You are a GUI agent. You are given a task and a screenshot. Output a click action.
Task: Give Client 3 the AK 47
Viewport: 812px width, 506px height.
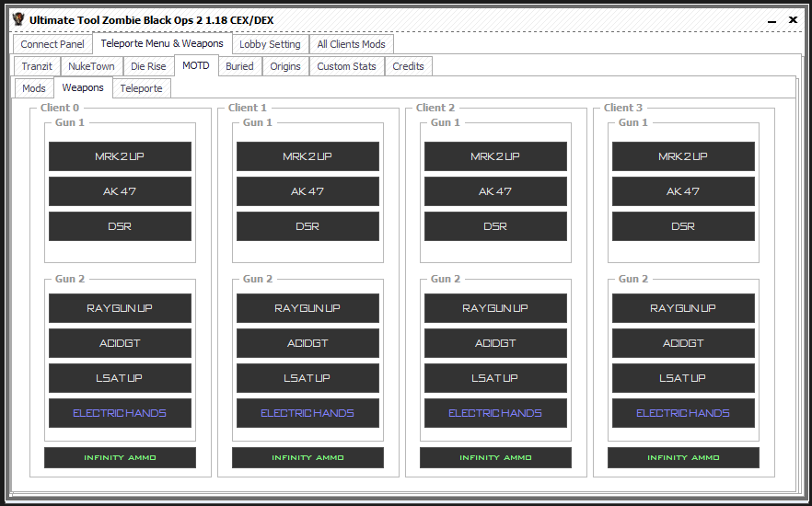click(683, 191)
